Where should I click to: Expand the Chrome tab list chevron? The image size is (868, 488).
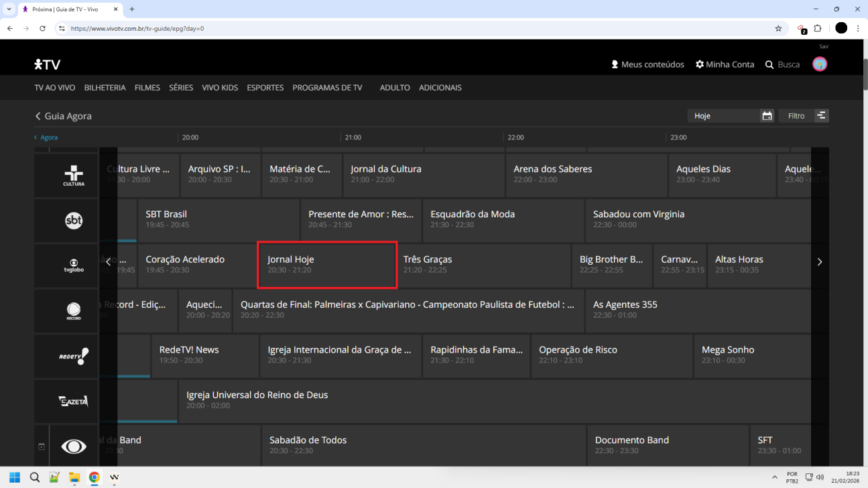(x=9, y=9)
